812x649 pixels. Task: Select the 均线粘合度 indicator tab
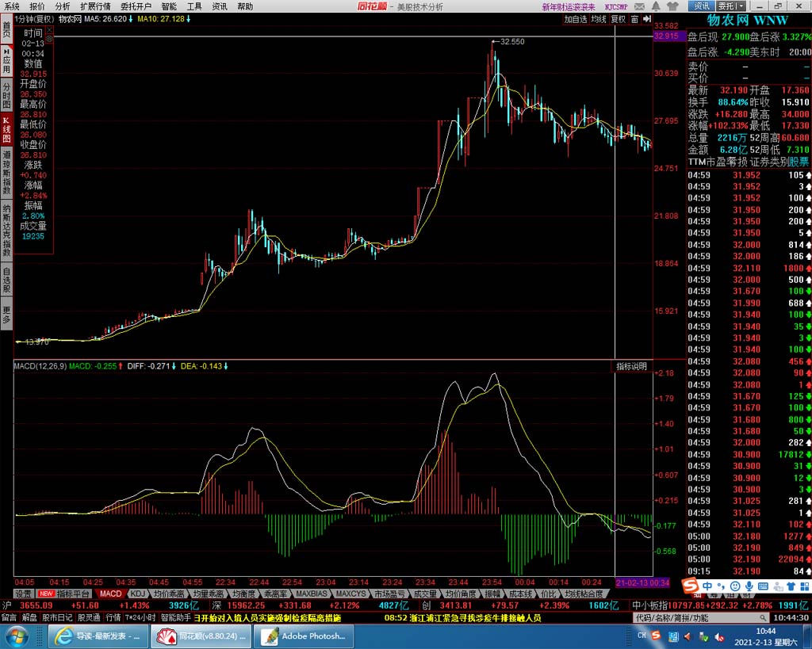(x=584, y=594)
